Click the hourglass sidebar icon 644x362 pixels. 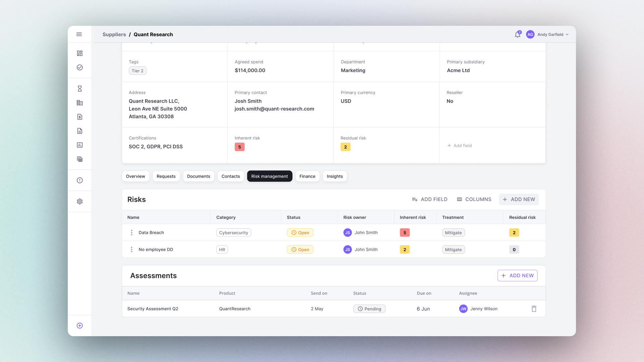pyautogui.click(x=79, y=88)
